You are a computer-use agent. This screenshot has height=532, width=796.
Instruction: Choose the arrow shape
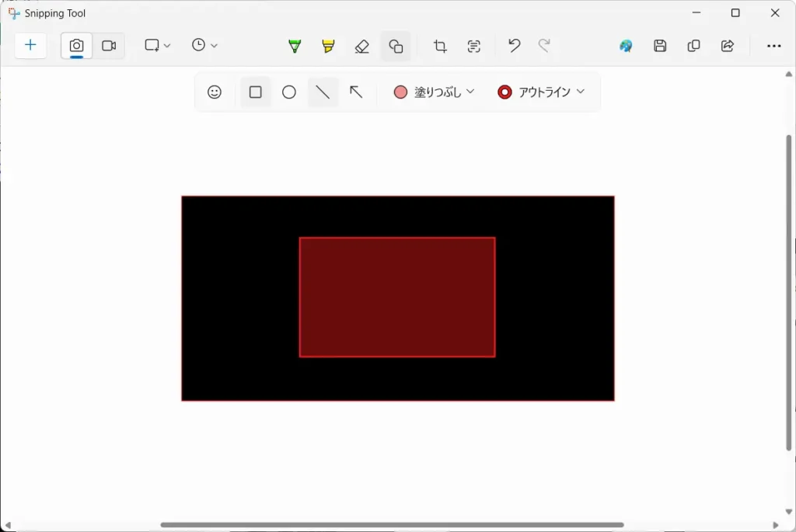pos(356,92)
